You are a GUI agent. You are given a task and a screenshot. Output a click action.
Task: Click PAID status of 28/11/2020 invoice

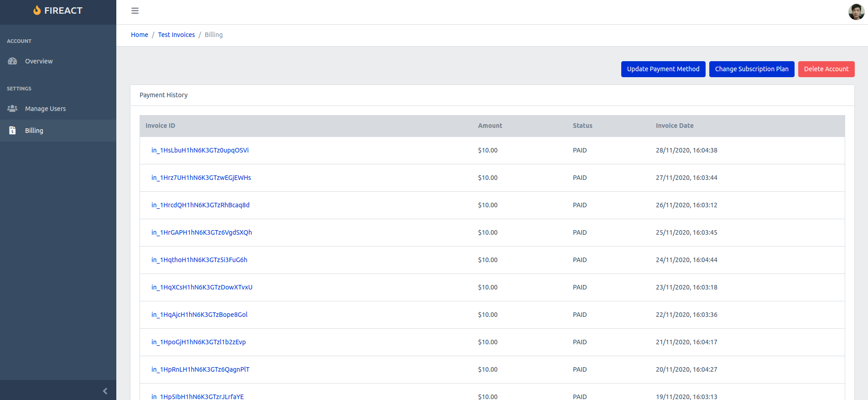click(580, 150)
